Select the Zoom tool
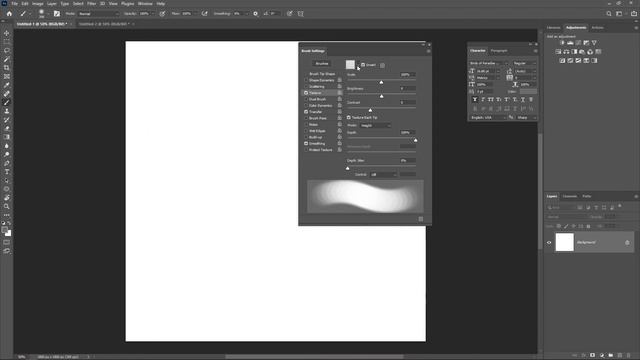The height and width of the screenshot is (360, 640). [7, 207]
